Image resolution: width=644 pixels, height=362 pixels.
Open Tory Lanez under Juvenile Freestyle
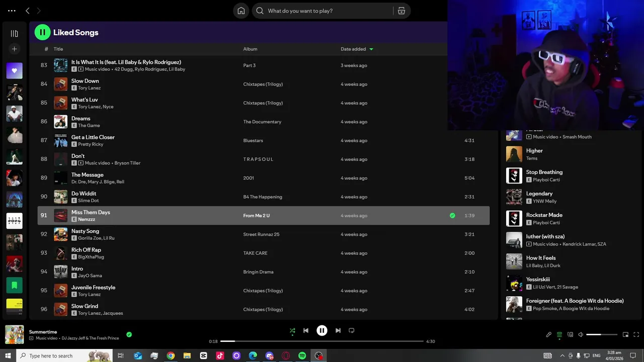pyautogui.click(x=89, y=294)
